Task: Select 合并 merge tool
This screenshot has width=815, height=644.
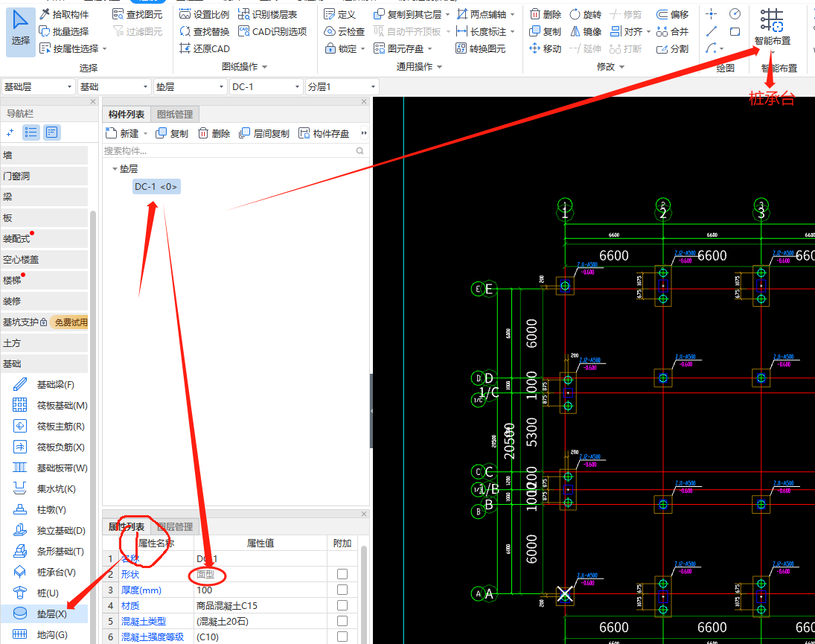Action: [673, 32]
